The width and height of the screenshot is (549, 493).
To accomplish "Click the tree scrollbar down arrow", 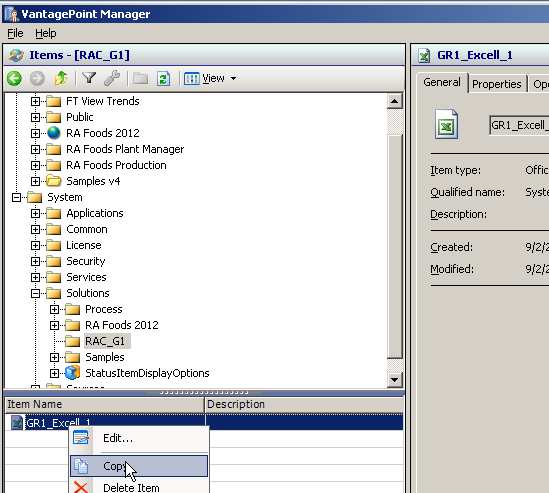I will point(395,380).
